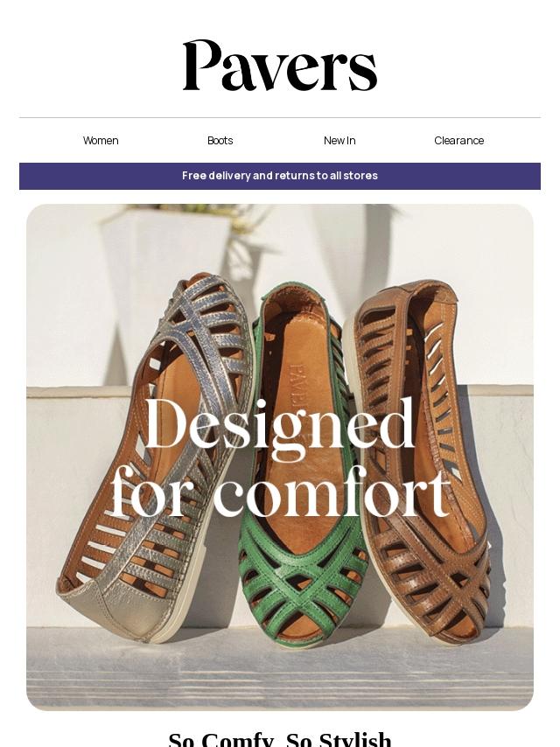This screenshot has width=560, height=747.
Task: Click the Pavers logo at the top
Action: (280, 66)
